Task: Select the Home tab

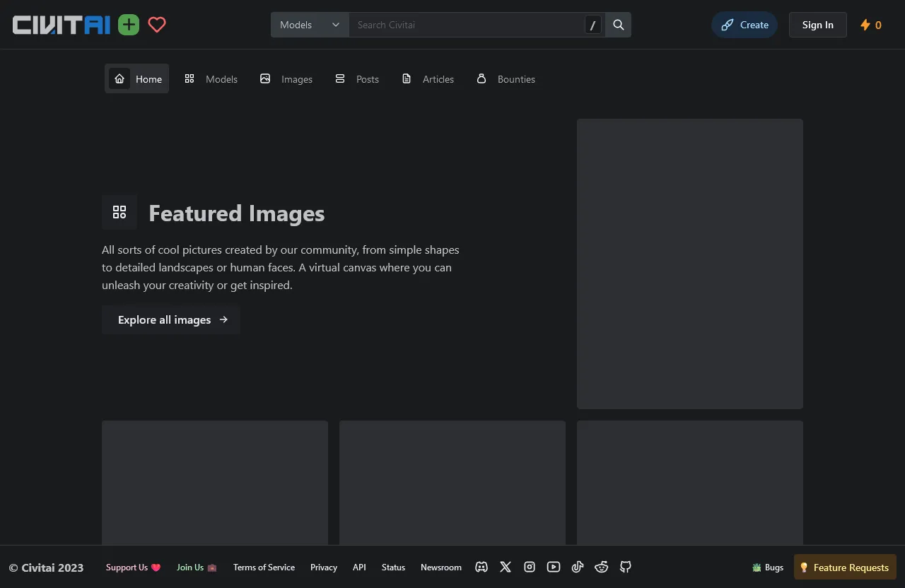Action: point(137,78)
